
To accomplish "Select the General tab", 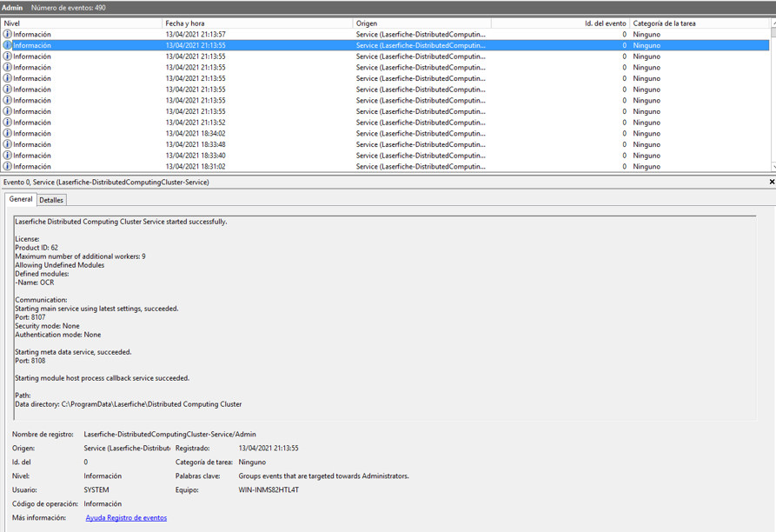I will click(x=21, y=199).
